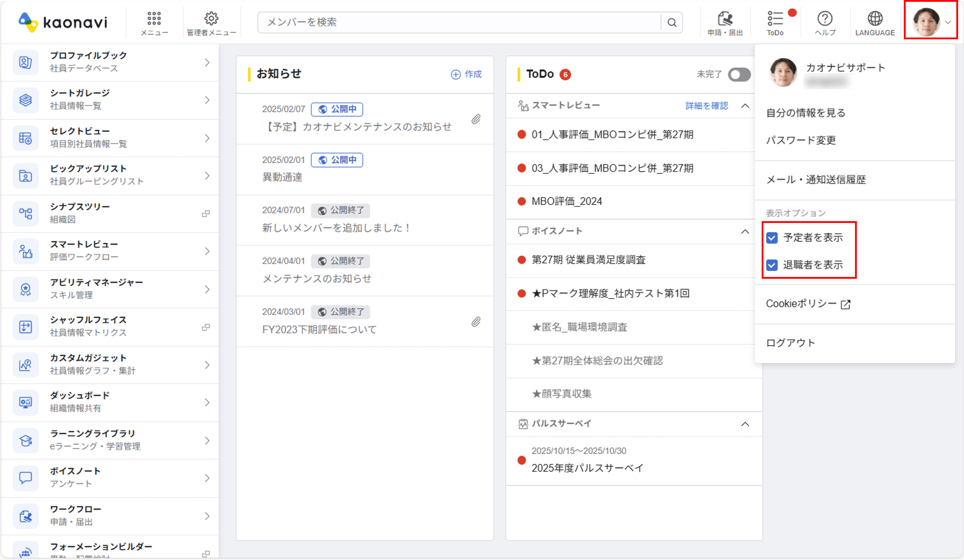Click the メニュー grid icon

154,19
